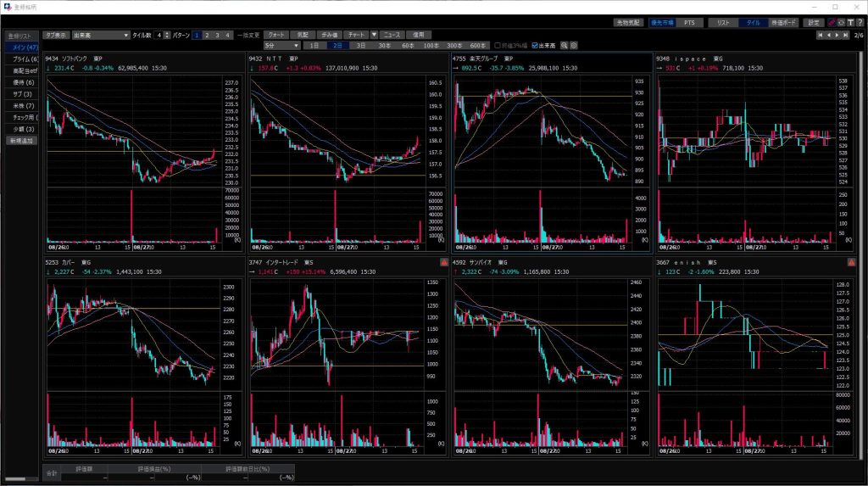Open the 出来高 sort dropdown
The width and height of the screenshot is (868, 486).
[x=100, y=35]
